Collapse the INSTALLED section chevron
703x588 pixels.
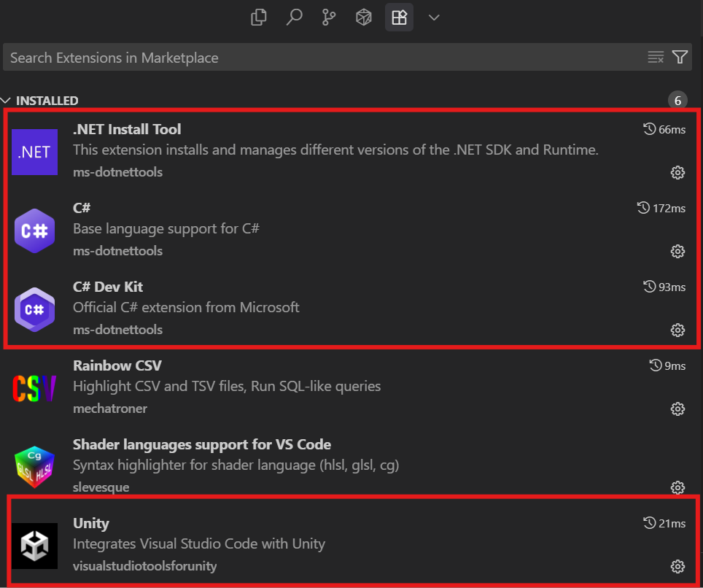[x=5, y=101]
